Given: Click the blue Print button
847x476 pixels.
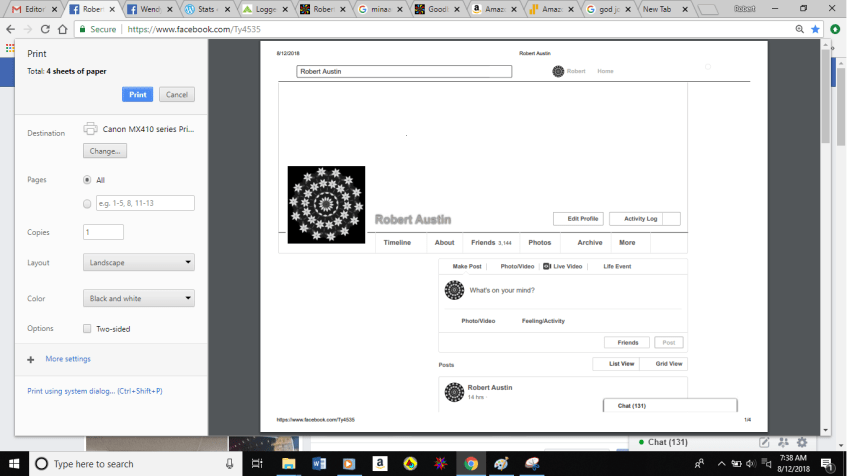Looking at the screenshot, I should (x=138, y=94).
